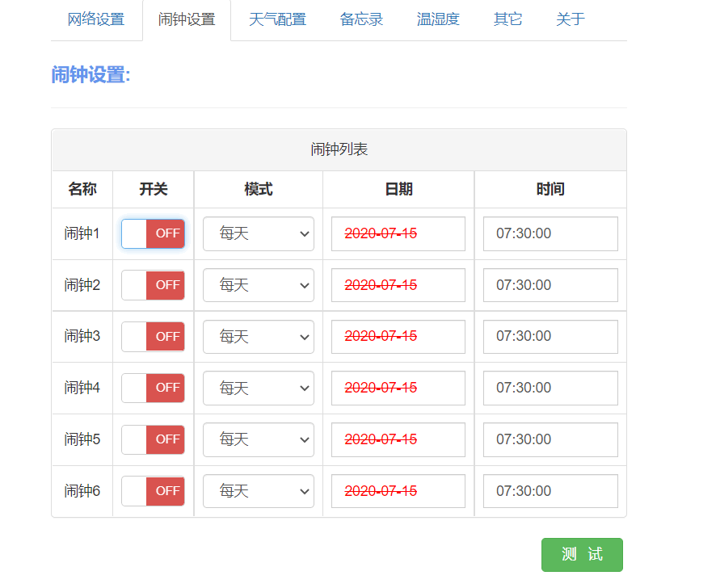
Task: Open the 关于 tab
Action: point(571,19)
